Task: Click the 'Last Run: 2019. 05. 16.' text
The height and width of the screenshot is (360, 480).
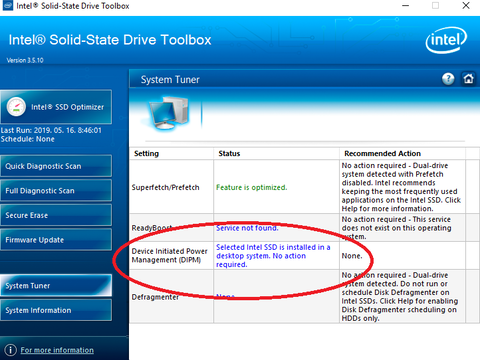Action: 51,130
